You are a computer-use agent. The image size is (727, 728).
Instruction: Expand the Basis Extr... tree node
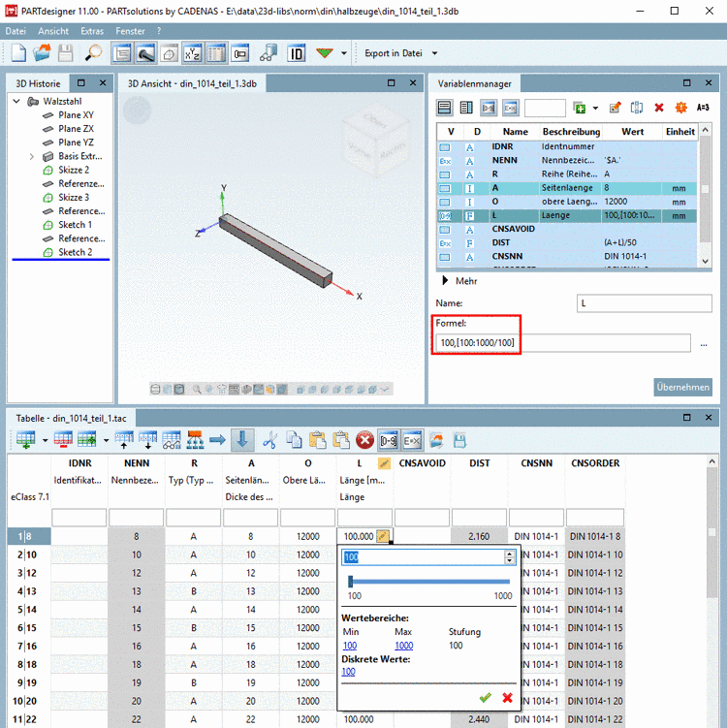click(32, 156)
